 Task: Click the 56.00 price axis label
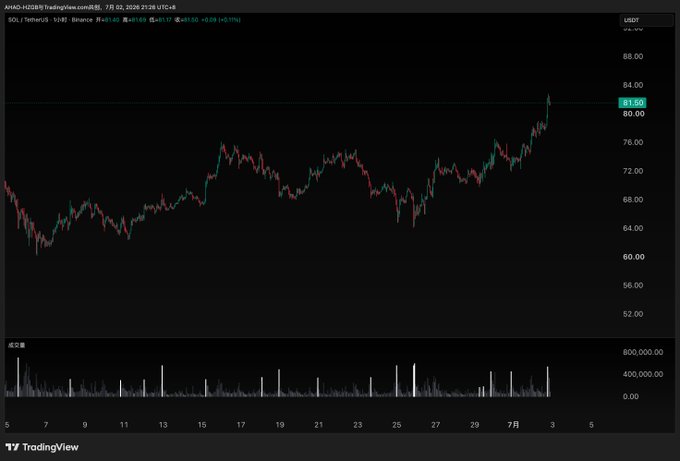(x=633, y=285)
